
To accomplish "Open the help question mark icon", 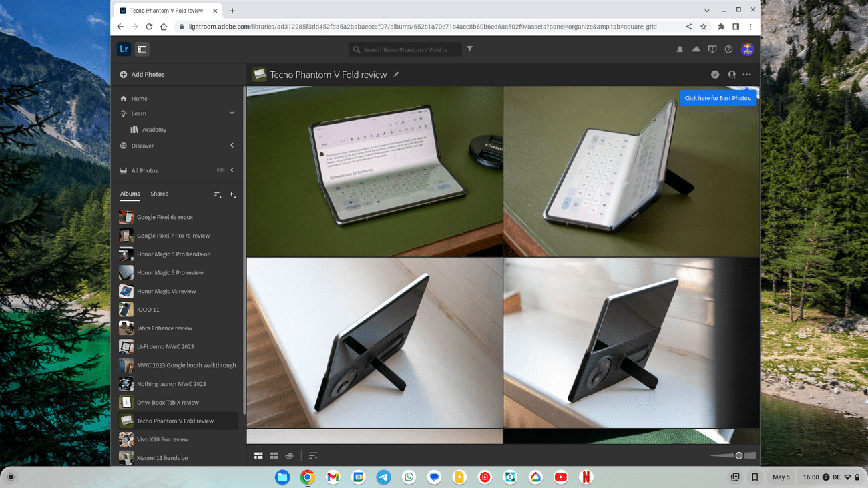I will (x=728, y=49).
